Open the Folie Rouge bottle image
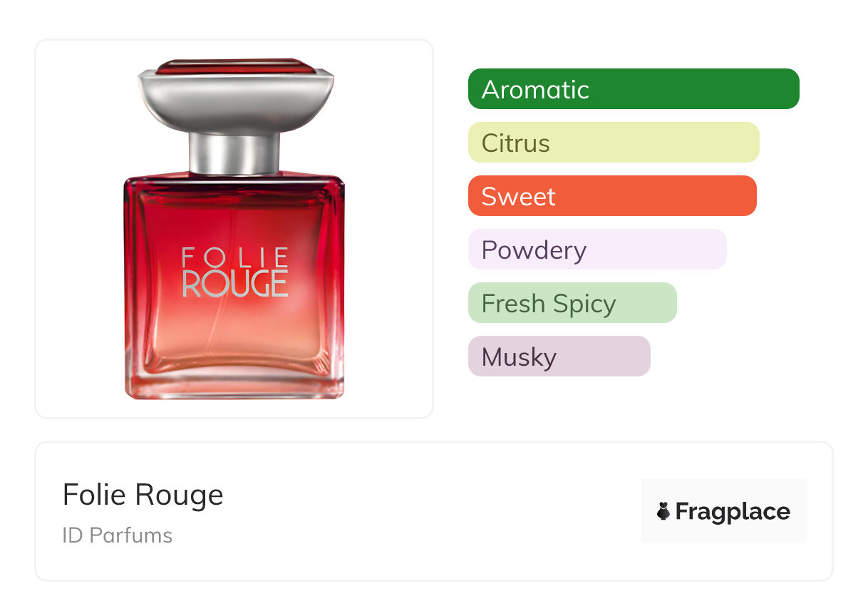 (x=234, y=229)
